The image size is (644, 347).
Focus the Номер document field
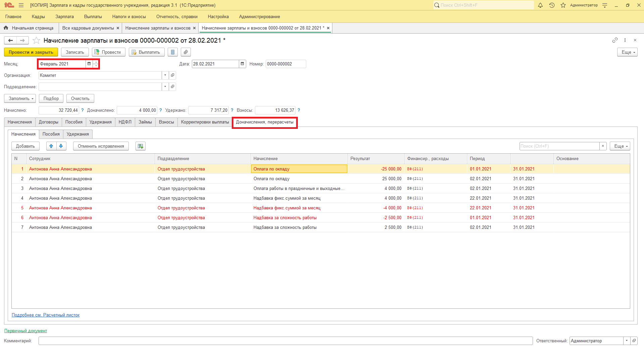click(286, 64)
